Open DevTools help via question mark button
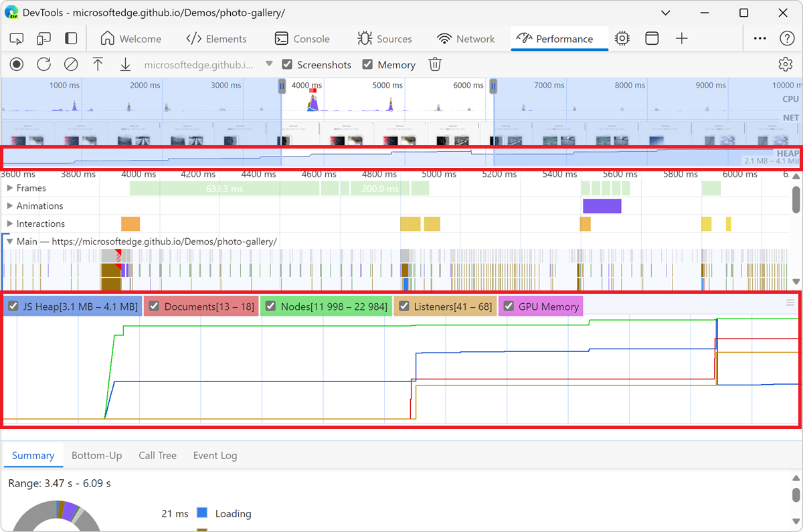Screen dimensions: 803x532 tap(786, 38)
